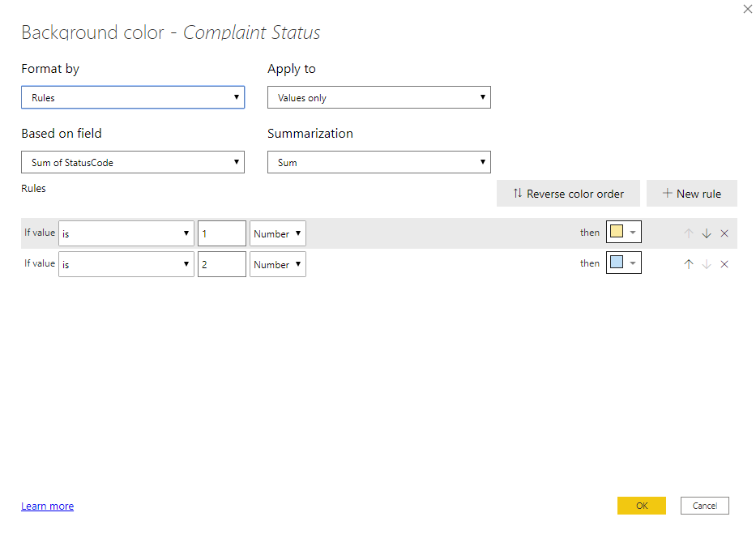The image size is (756, 534).
Task: Click the second rule's value field containing 2
Action: point(222,264)
